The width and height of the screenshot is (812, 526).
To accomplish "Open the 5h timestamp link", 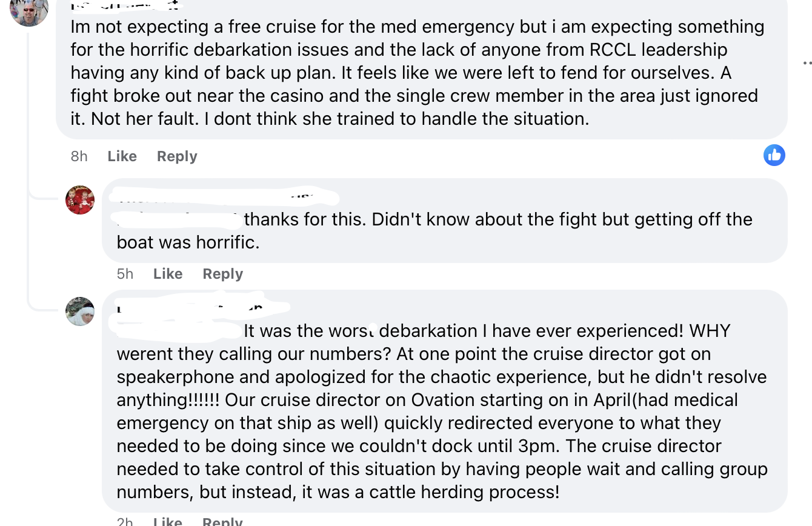I will click(125, 274).
